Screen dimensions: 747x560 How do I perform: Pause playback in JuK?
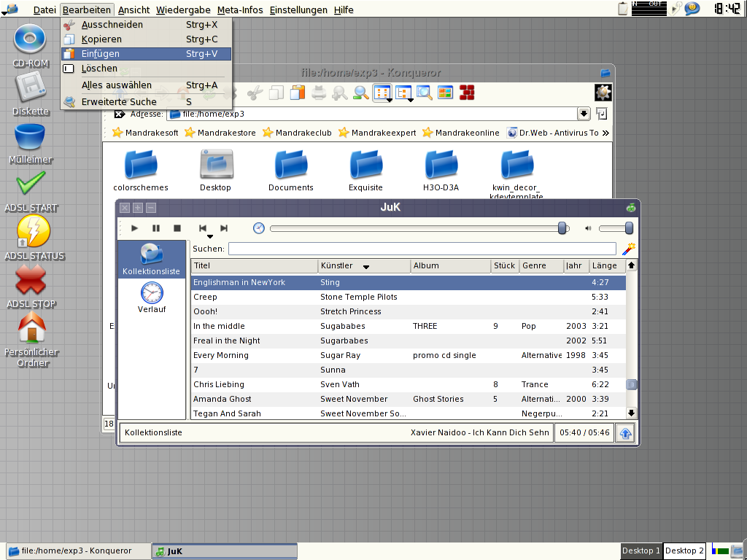[x=156, y=228]
